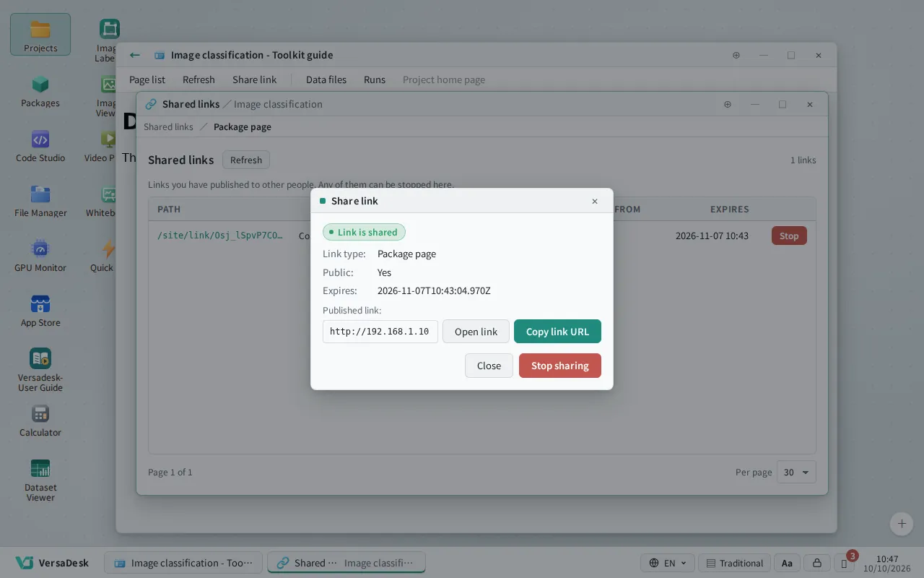Viewport: 924px width, 578px height.
Task: Switch to Image classification taskbar window
Action: coord(183,563)
